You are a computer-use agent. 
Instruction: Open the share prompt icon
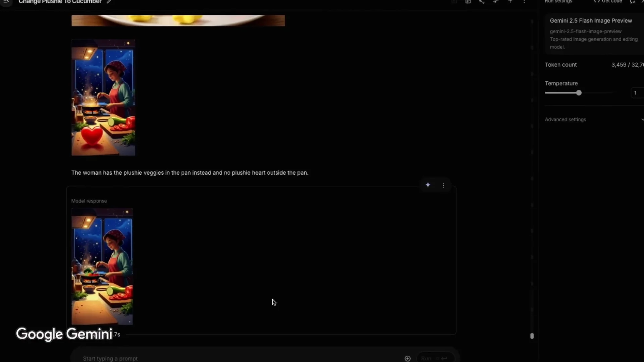coord(482,2)
